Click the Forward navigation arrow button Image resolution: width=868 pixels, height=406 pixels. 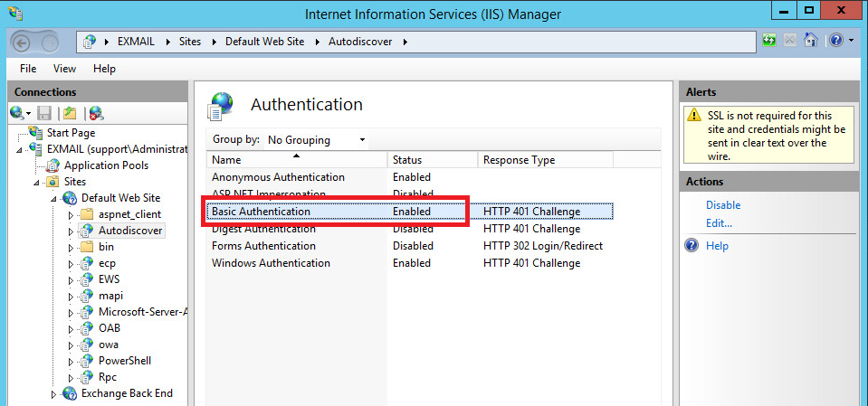[x=49, y=42]
